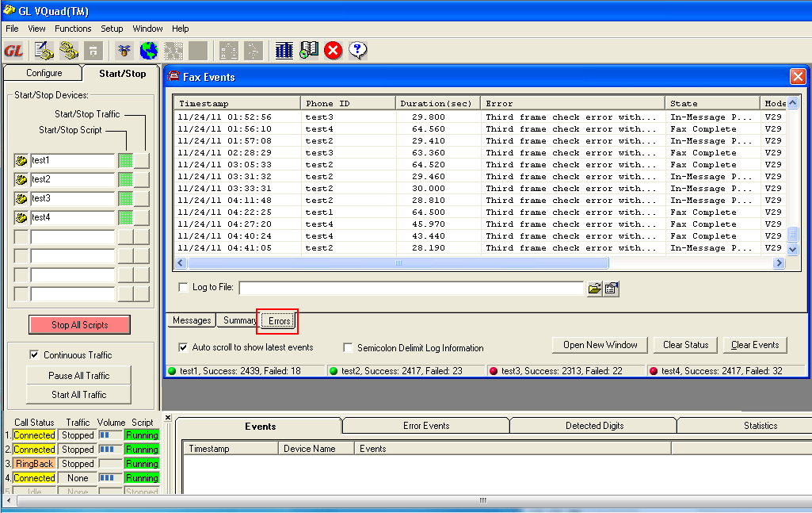Open the Statistics tab
The width and height of the screenshot is (812, 513).
tap(761, 426)
